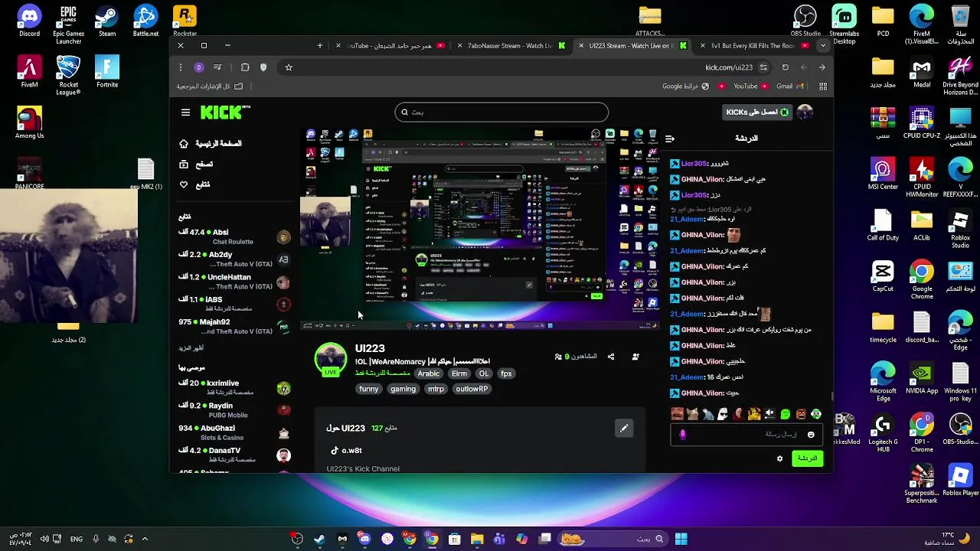Click the edit pencil in About section

coord(624,429)
